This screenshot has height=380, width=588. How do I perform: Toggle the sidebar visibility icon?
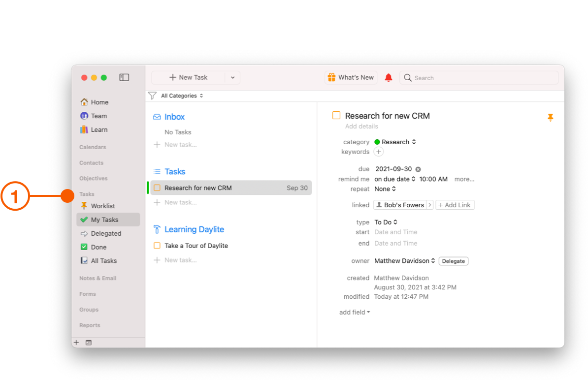(124, 77)
